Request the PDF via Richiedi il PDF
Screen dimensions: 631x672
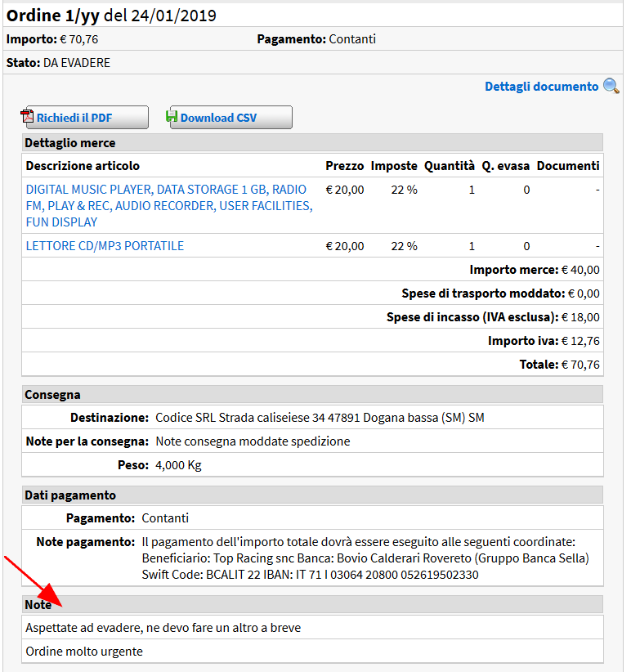[x=87, y=118]
